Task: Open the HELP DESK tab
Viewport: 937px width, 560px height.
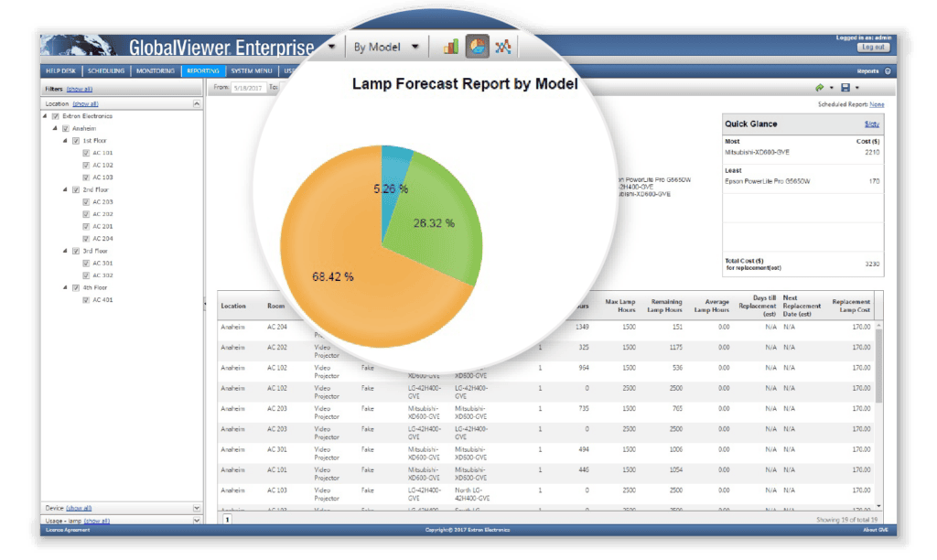Action: pyautogui.click(x=61, y=71)
